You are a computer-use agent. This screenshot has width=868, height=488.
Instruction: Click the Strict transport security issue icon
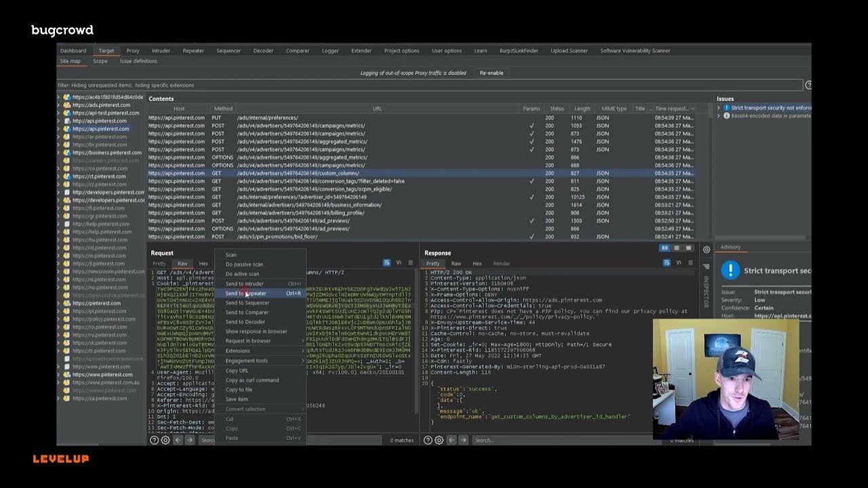tap(727, 108)
